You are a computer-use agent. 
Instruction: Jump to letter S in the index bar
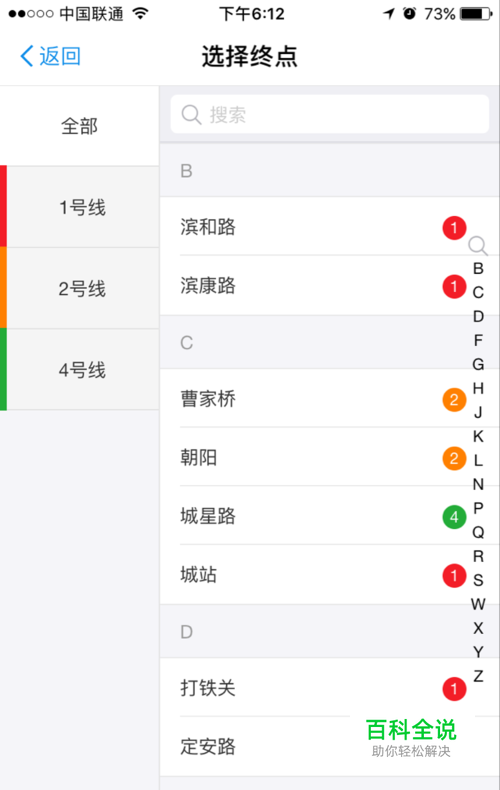(x=478, y=580)
